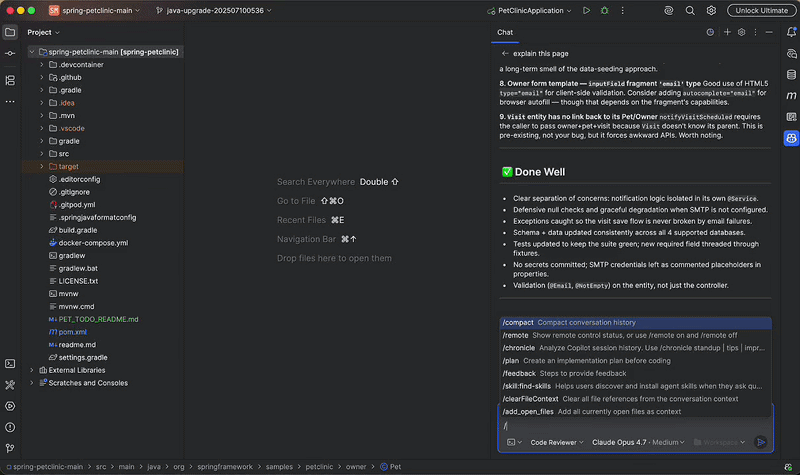Choose the /plan command
The image size is (800, 475).
coord(635,361)
